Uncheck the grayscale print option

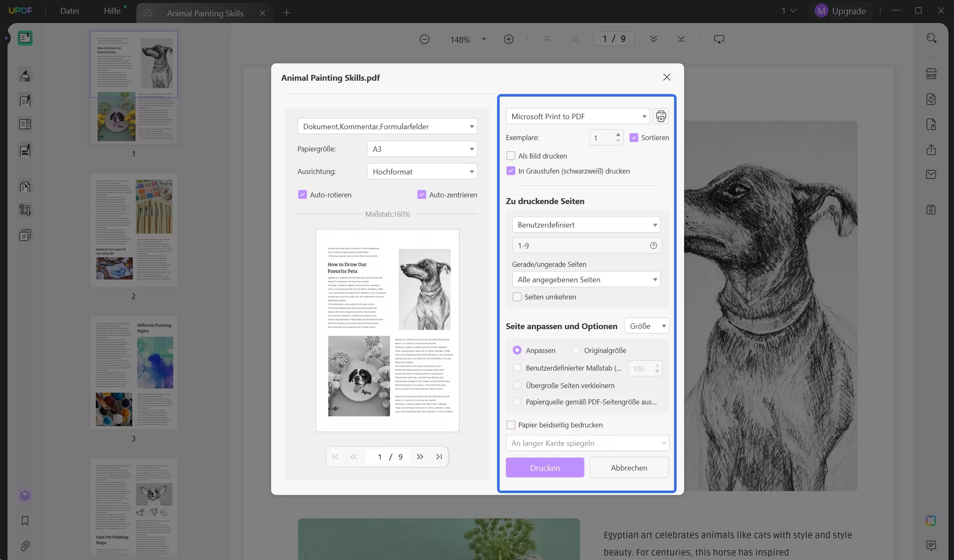510,171
